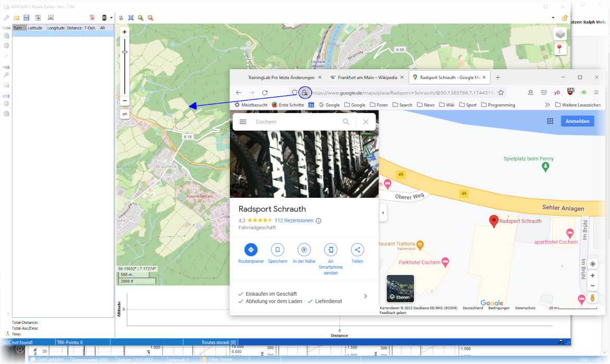Switch to TrainingLab Pro letzte Änderungen tab
The width and height of the screenshot is (610, 364).
(281, 78)
